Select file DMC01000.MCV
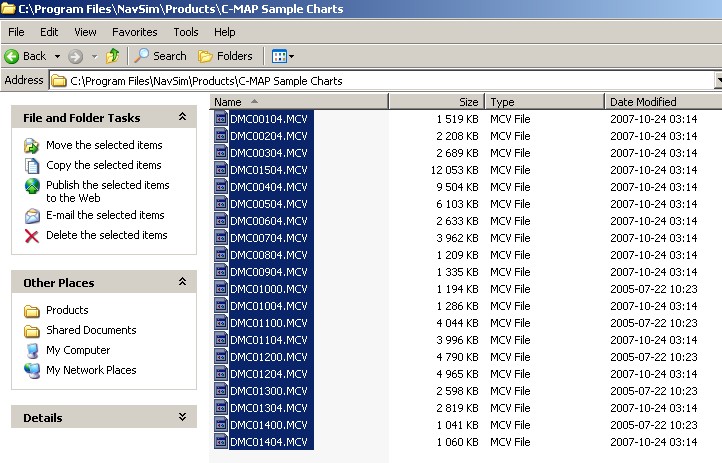722x463 pixels. coord(268,289)
